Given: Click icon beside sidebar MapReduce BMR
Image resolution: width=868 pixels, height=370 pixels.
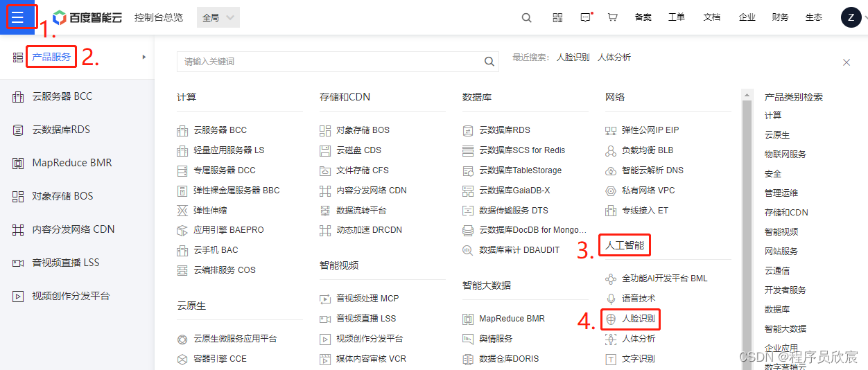Looking at the screenshot, I should [x=18, y=163].
